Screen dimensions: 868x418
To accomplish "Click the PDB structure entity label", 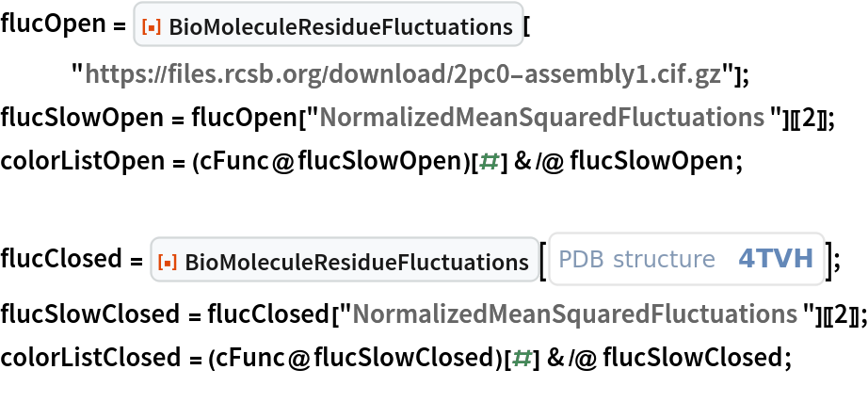I will point(637,259).
